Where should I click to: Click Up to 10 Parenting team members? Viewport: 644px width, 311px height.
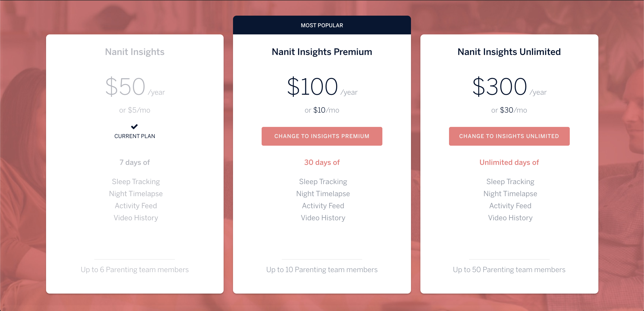(x=322, y=269)
